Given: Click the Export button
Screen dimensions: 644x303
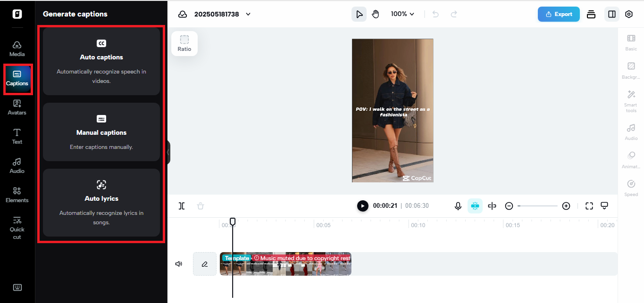Looking at the screenshot, I should point(559,14).
